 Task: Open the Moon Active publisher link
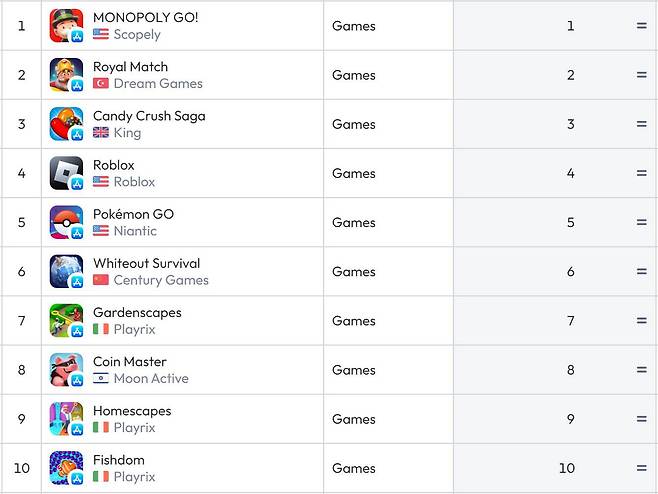pos(151,378)
